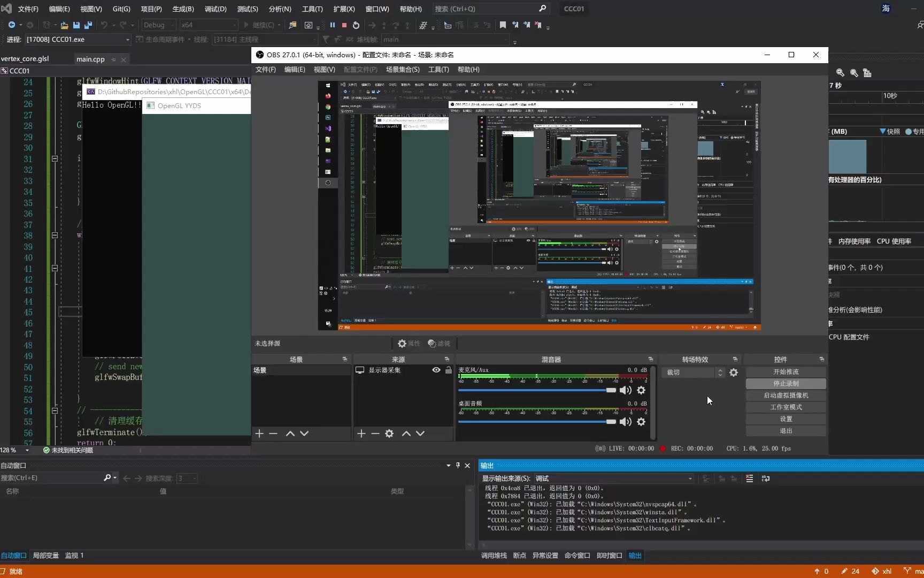Restart debugging with the circular arrow icon

(356, 25)
